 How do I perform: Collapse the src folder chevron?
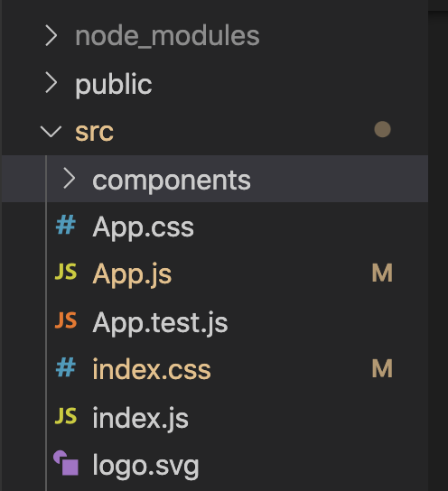click(51, 132)
